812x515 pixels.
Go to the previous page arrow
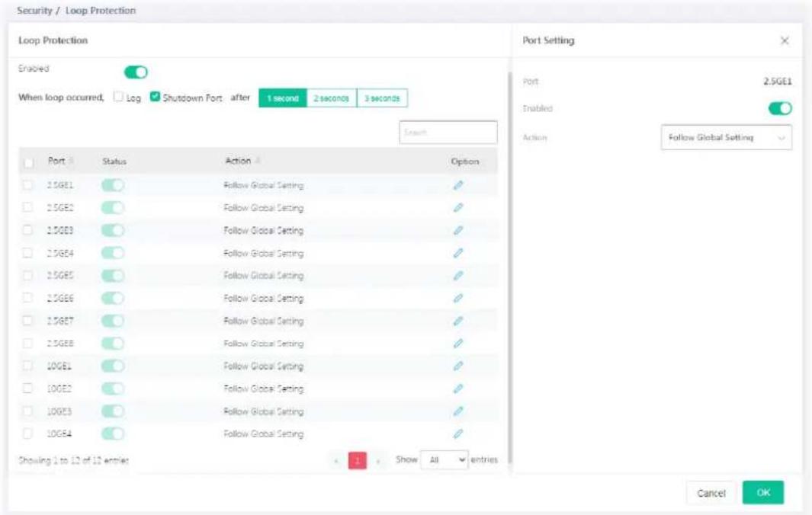click(336, 461)
